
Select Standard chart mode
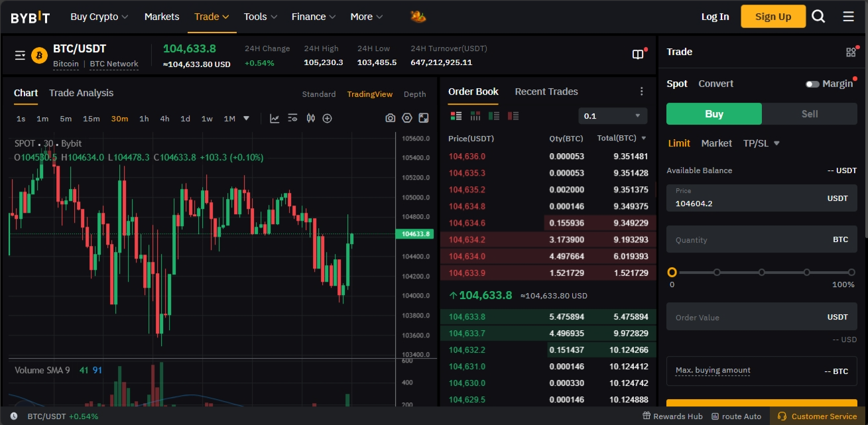point(319,94)
